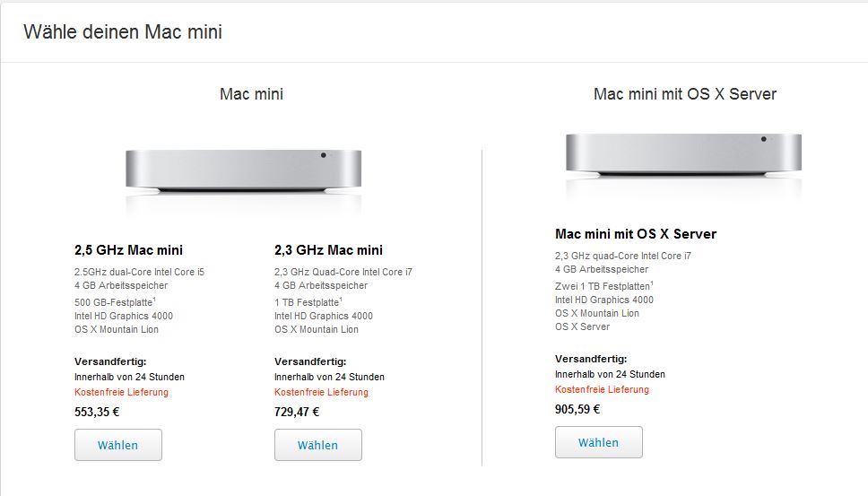868x496 pixels.
Task: Click the footnote marker after "Zwei 1 TB Festplatten"
Action: click(652, 283)
